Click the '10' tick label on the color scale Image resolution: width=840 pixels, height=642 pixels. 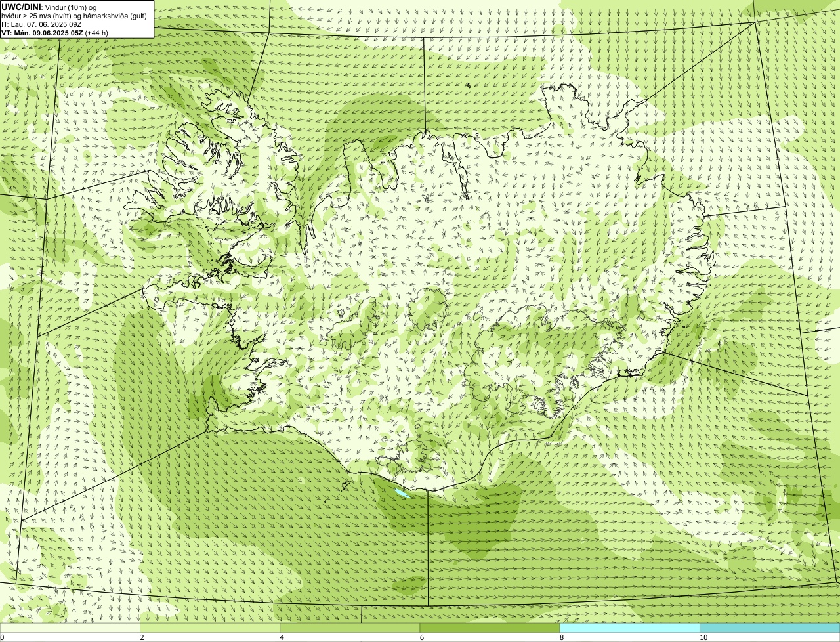(703, 637)
